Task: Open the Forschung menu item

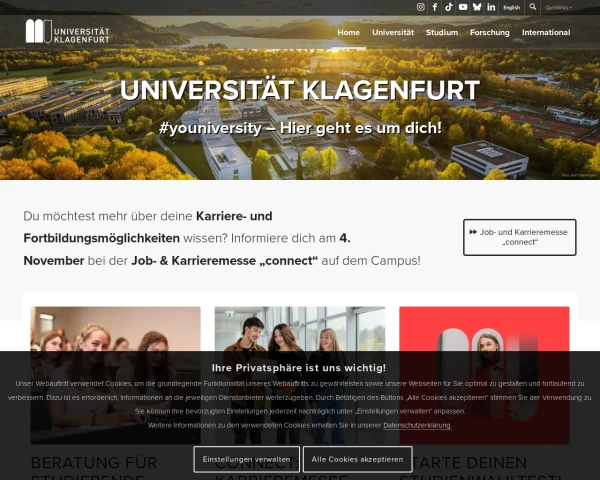Action: (490, 33)
